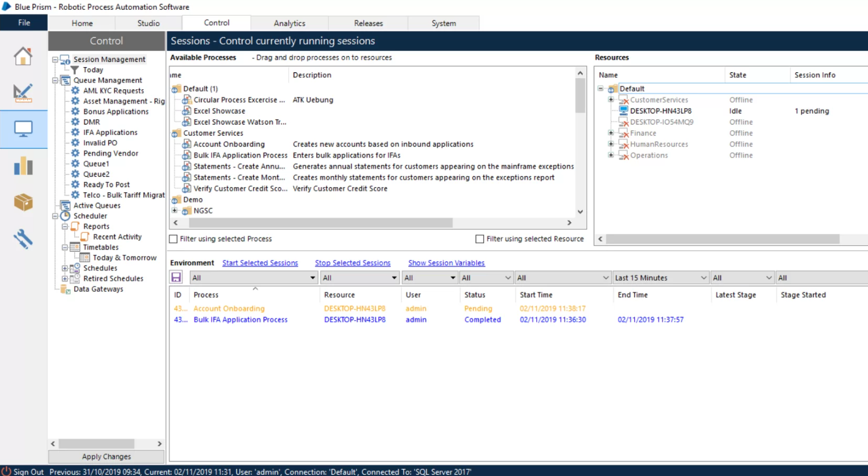Viewport: 868px width, 476px height.
Task: Select the HumanResources resource pool
Action: click(659, 144)
